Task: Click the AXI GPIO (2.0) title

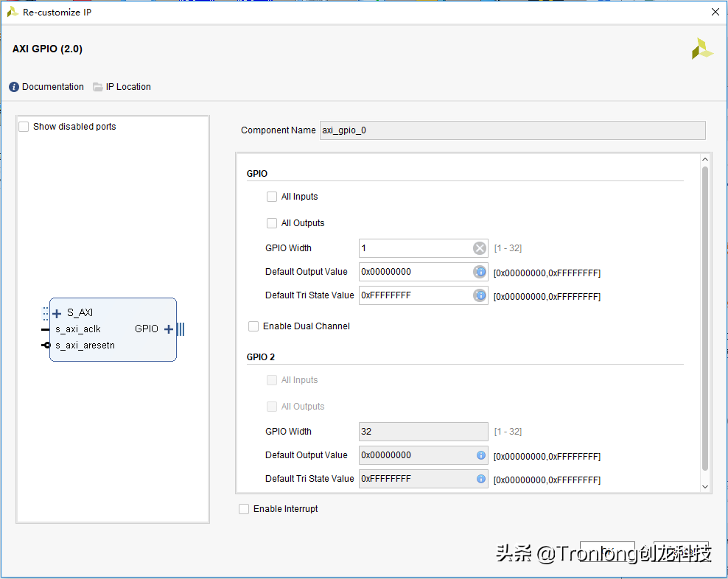Action: pos(47,49)
